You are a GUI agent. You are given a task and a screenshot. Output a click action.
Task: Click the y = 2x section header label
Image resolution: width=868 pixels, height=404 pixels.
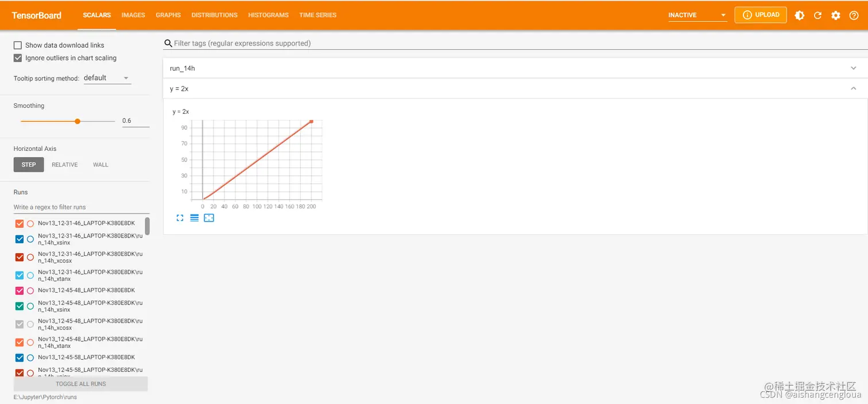pos(179,89)
